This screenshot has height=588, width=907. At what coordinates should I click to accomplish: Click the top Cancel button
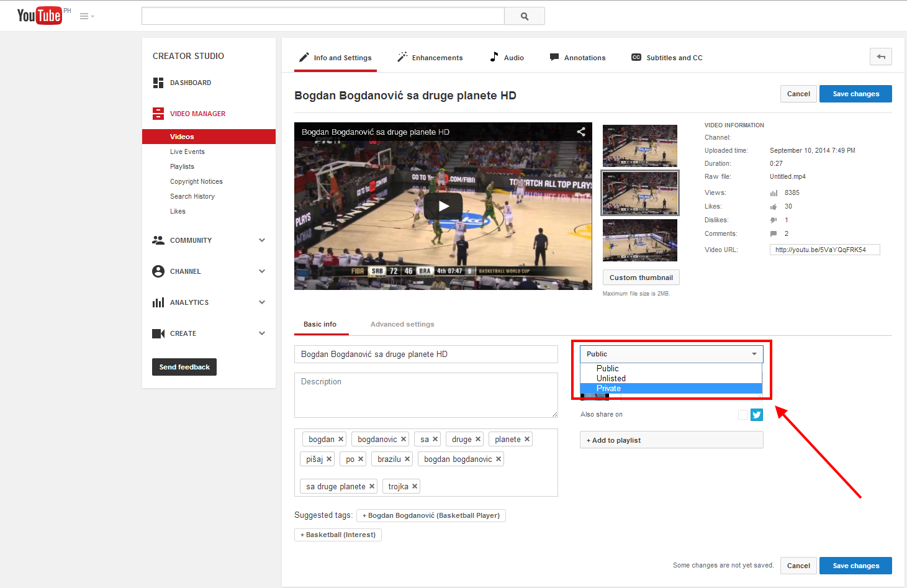point(798,94)
